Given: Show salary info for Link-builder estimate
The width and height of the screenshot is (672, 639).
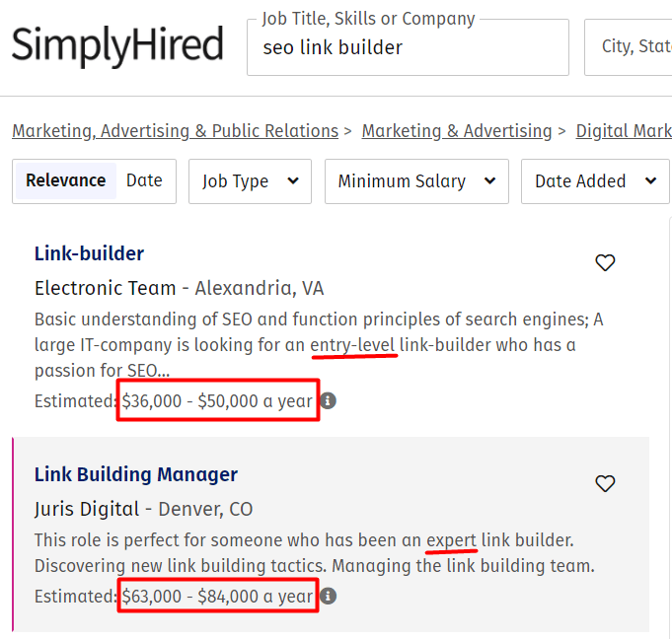Looking at the screenshot, I should click(329, 401).
